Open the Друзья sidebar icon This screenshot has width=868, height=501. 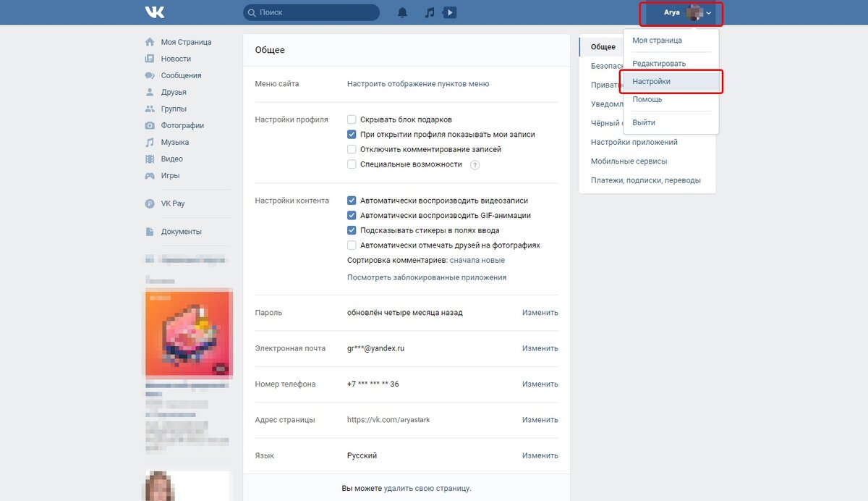click(151, 92)
